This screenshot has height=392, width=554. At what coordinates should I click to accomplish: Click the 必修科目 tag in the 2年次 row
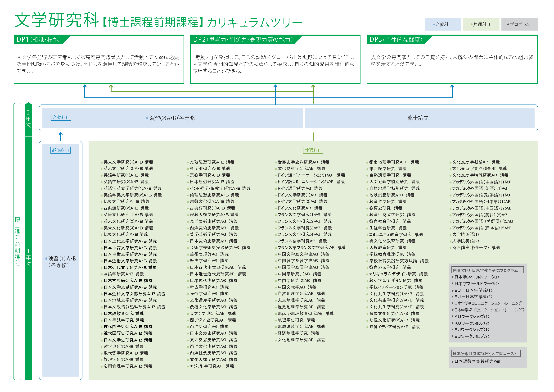[x=61, y=118]
